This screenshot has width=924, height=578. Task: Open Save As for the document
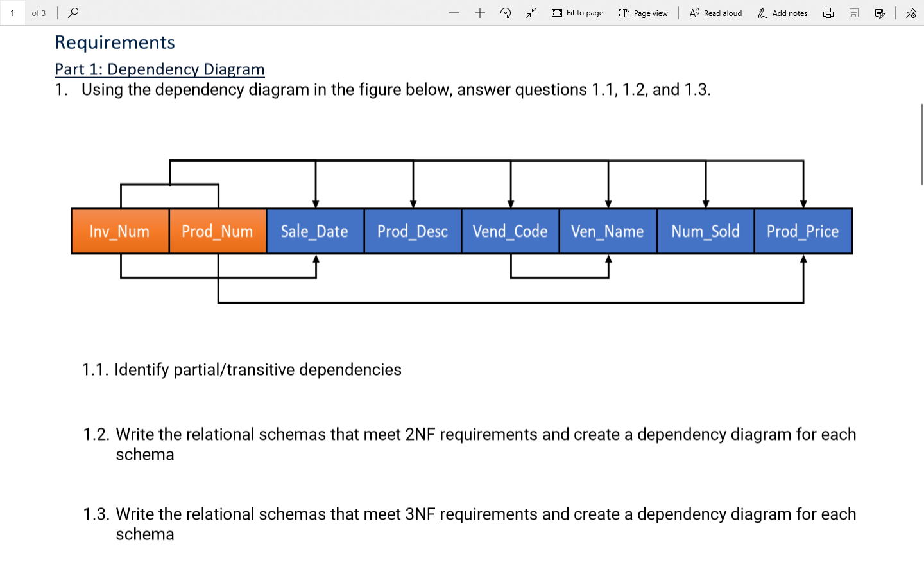click(880, 13)
